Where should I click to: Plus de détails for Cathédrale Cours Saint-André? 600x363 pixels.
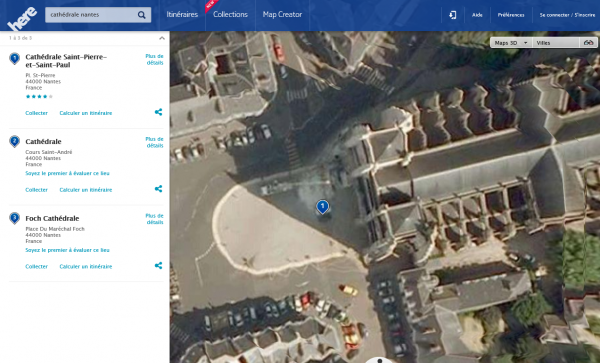pyautogui.click(x=155, y=142)
